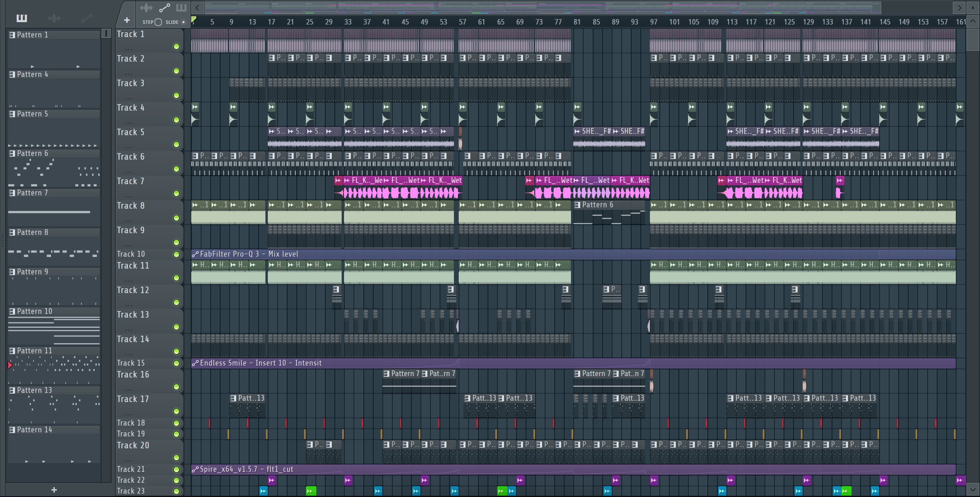Screen dimensions: 980x497
Task: Mute Track 21 using its green LED
Action: coord(176,469)
